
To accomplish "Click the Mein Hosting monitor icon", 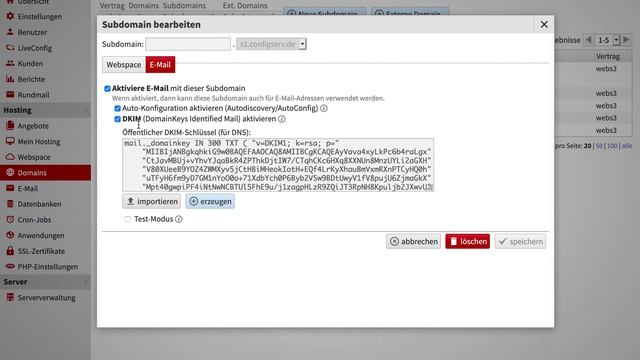I will pos(10,141).
